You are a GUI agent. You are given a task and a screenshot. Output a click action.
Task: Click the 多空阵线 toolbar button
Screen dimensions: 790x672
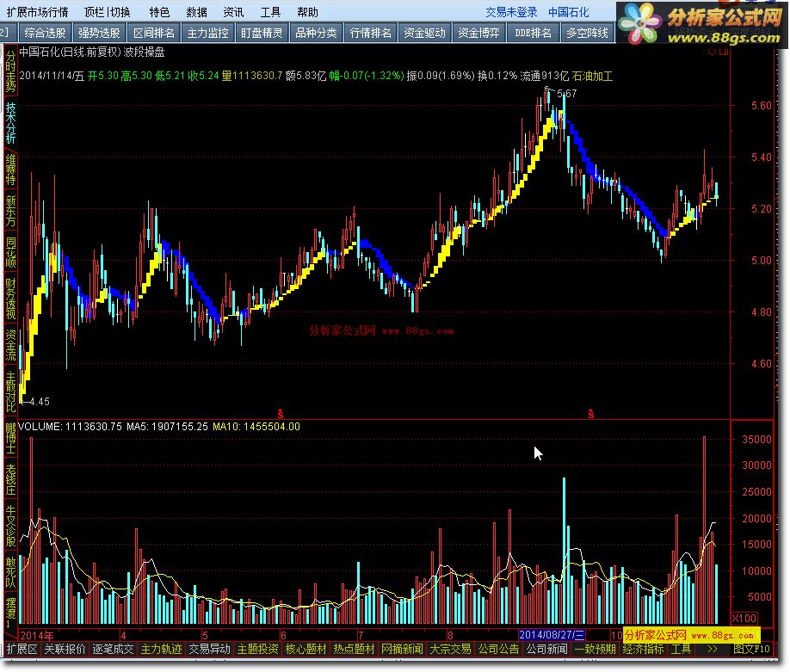click(x=588, y=33)
